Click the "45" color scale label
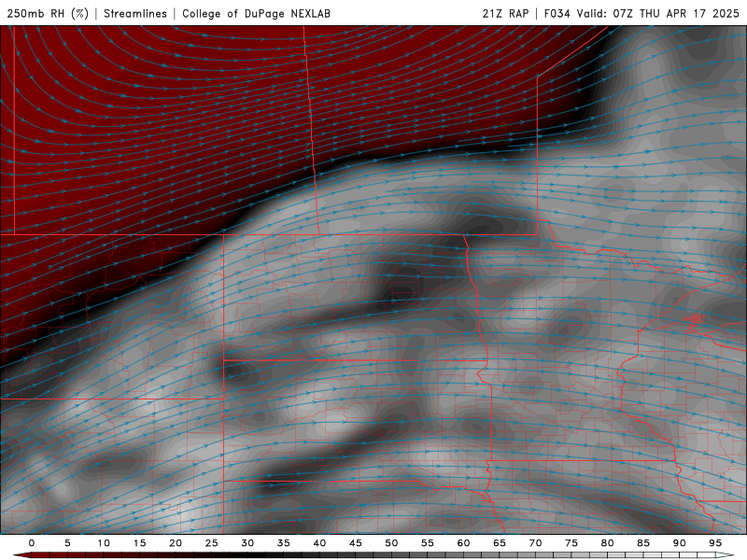This screenshot has height=560, width=747. (x=356, y=543)
